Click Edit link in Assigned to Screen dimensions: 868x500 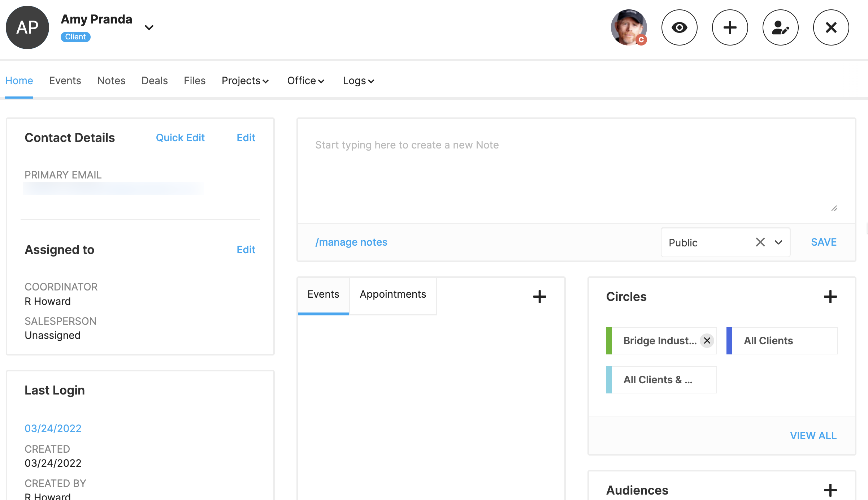(246, 250)
